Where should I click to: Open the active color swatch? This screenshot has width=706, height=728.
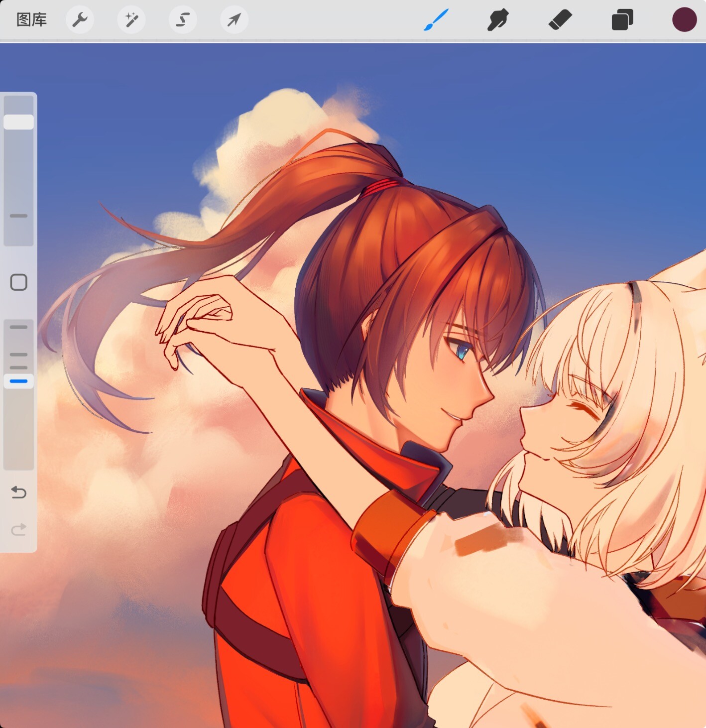pyautogui.click(x=685, y=20)
